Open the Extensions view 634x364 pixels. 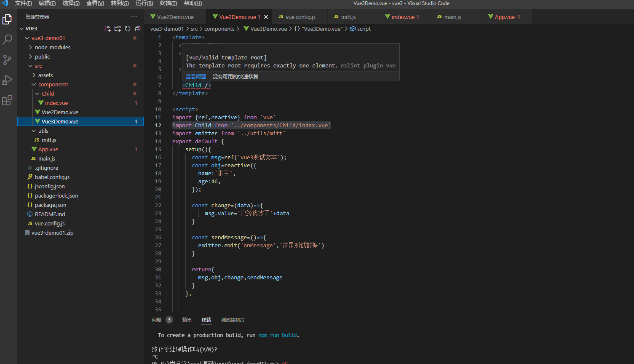7,100
